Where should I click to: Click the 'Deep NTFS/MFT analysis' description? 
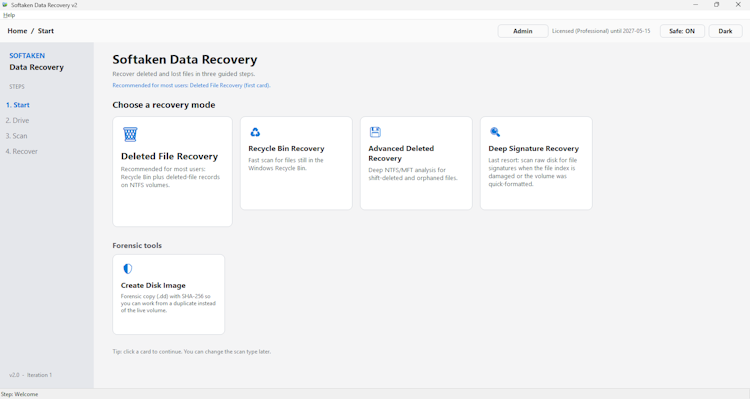(x=413, y=174)
